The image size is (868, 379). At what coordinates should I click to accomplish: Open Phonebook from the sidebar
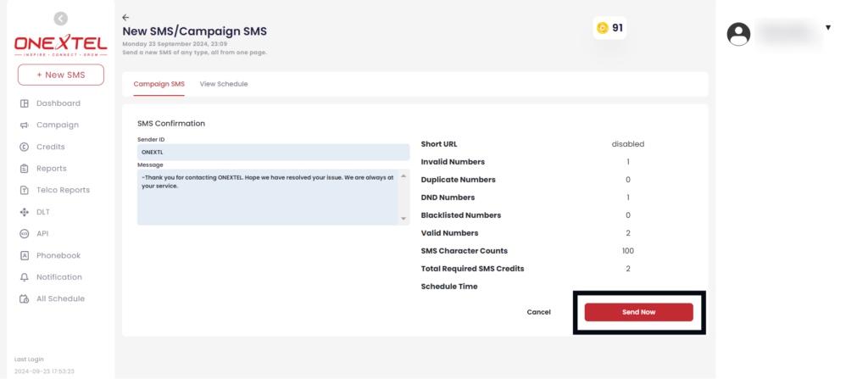(x=58, y=255)
